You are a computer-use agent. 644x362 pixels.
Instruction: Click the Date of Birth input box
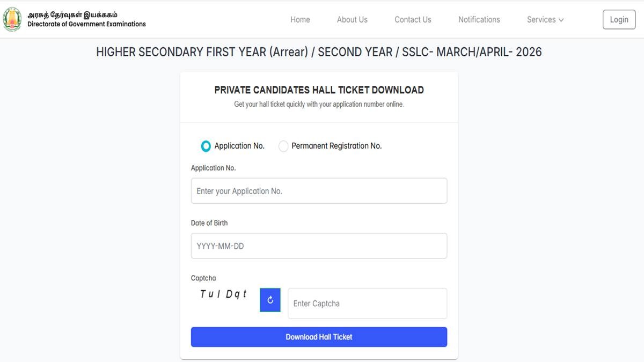tap(319, 246)
